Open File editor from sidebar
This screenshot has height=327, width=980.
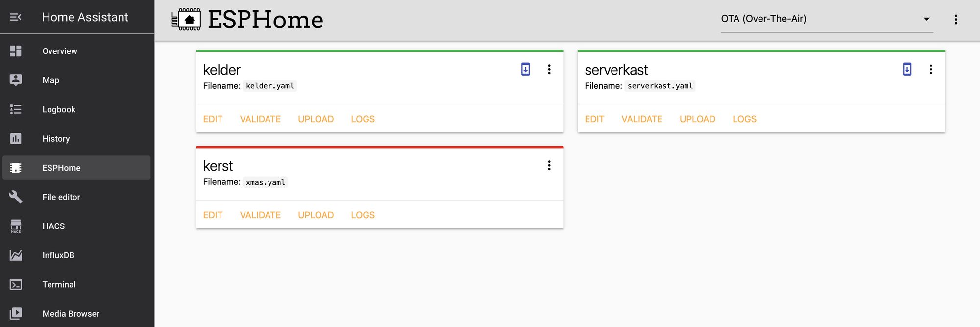(61, 197)
